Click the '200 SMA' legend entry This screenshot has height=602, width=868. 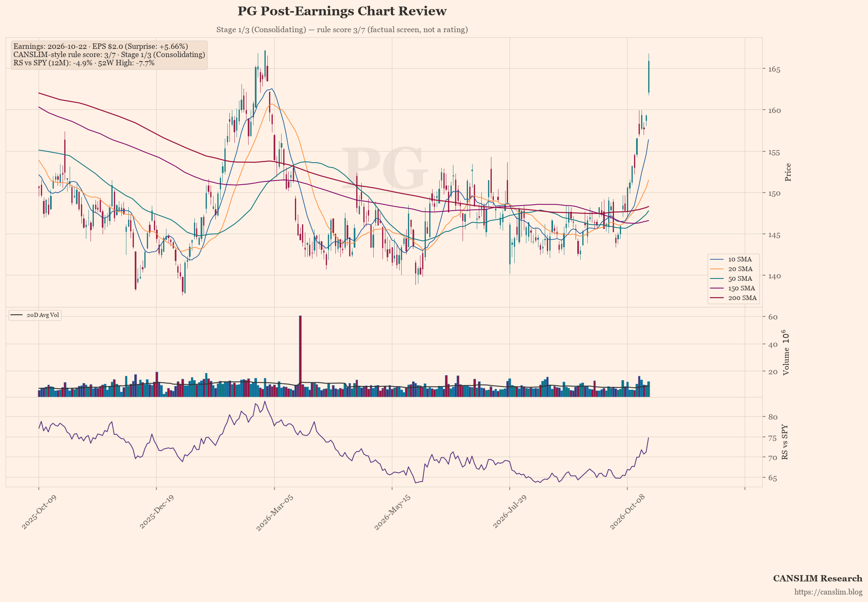734,298
